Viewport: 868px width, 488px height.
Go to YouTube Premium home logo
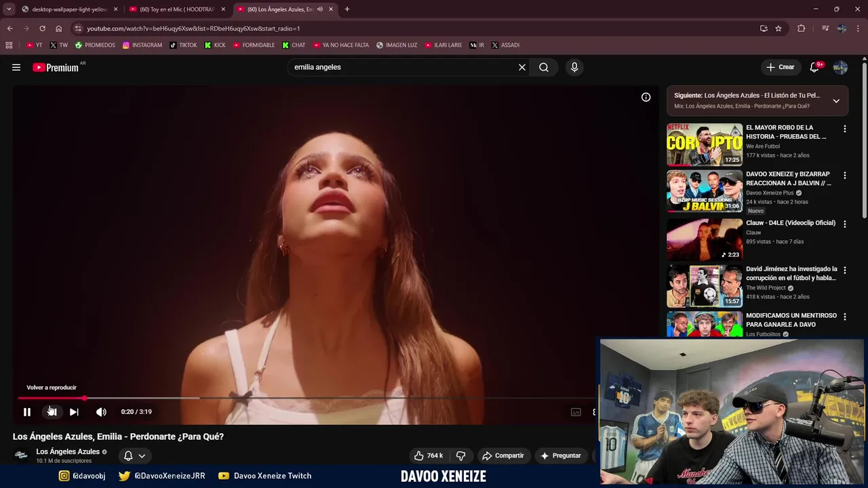click(x=57, y=67)
